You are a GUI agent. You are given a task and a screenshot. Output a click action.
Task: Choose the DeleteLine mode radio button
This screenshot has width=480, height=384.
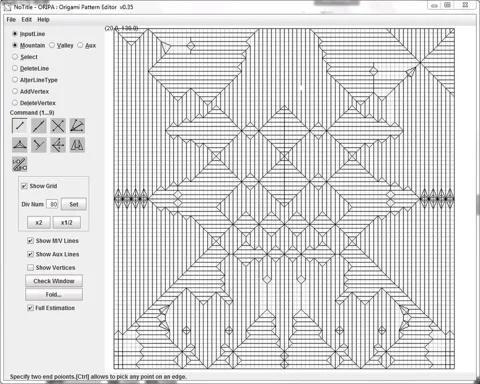point(15,68)
